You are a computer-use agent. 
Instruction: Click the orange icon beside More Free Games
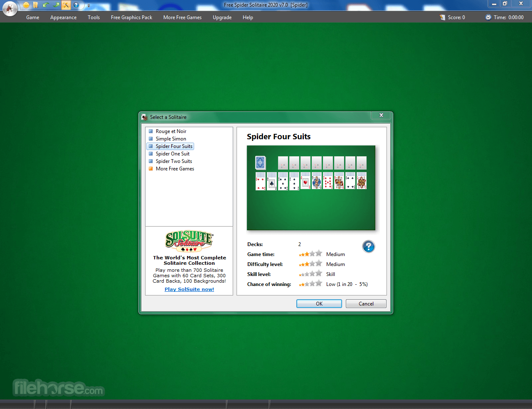[x=151, y=169]
